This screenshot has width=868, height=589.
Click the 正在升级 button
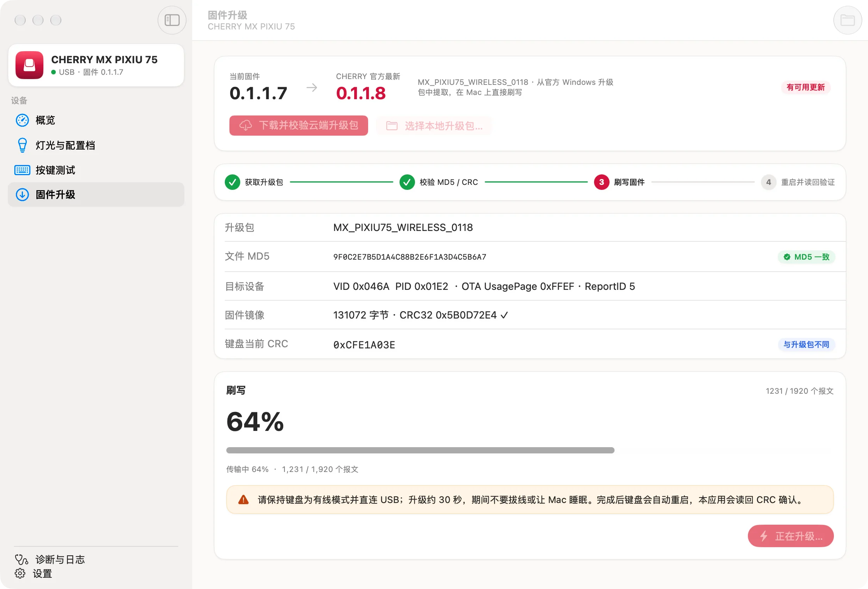790,536
